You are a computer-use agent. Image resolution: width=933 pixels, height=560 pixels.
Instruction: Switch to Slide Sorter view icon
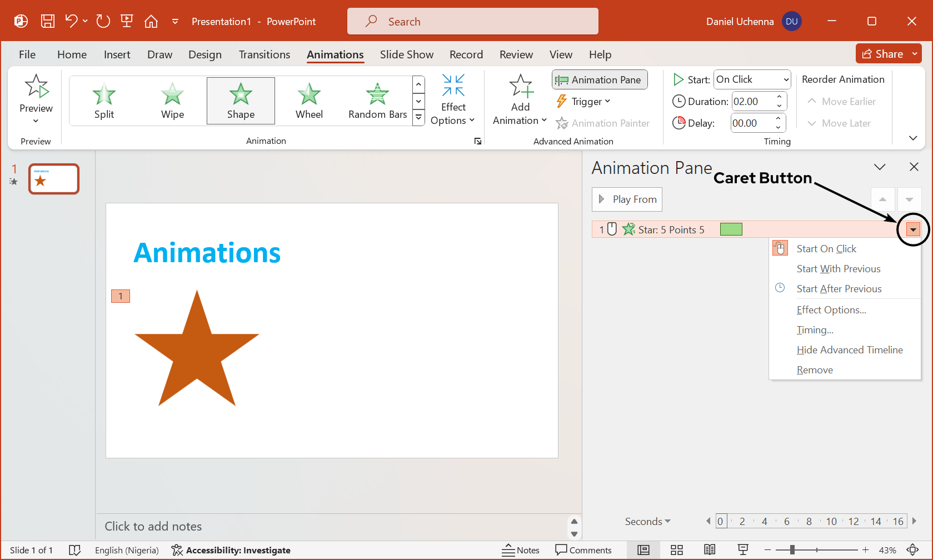coord(676,550)
